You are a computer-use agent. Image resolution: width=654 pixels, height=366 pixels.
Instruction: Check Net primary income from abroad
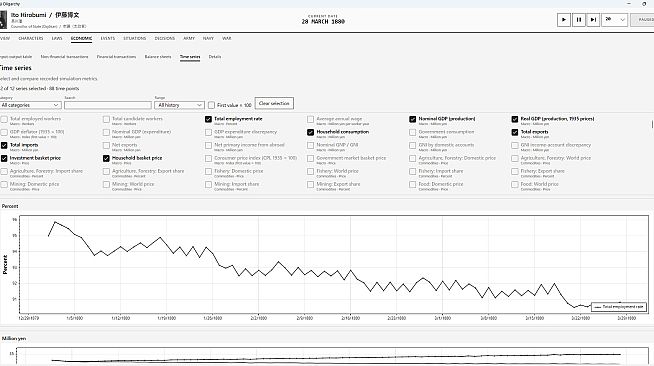(209, 145)
